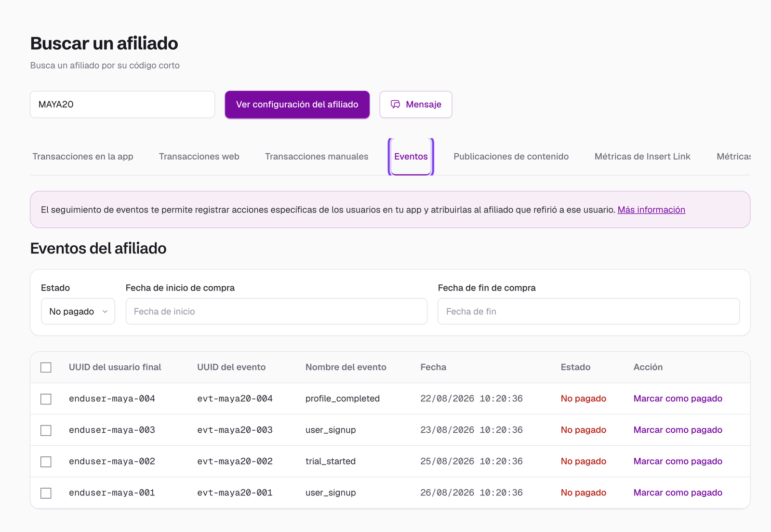The image size is (771, 532).
Task: Click Ver configuración del afiliado button
Action: tap(297, 105)
